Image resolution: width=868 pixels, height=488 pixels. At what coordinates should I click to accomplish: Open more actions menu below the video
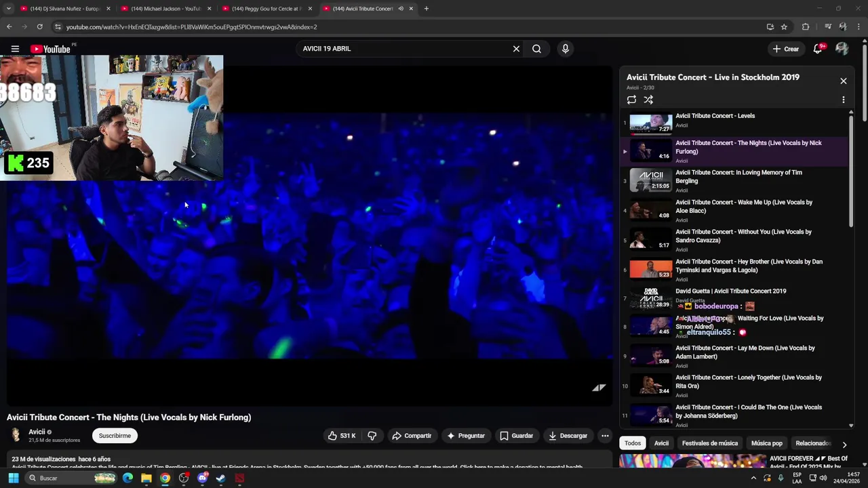[x=605, y=436]
